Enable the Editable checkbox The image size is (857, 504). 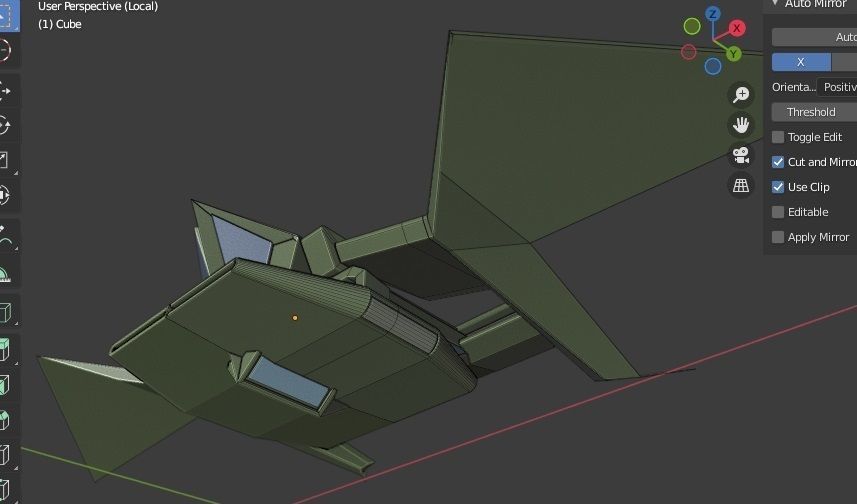(x=778, y=212)
